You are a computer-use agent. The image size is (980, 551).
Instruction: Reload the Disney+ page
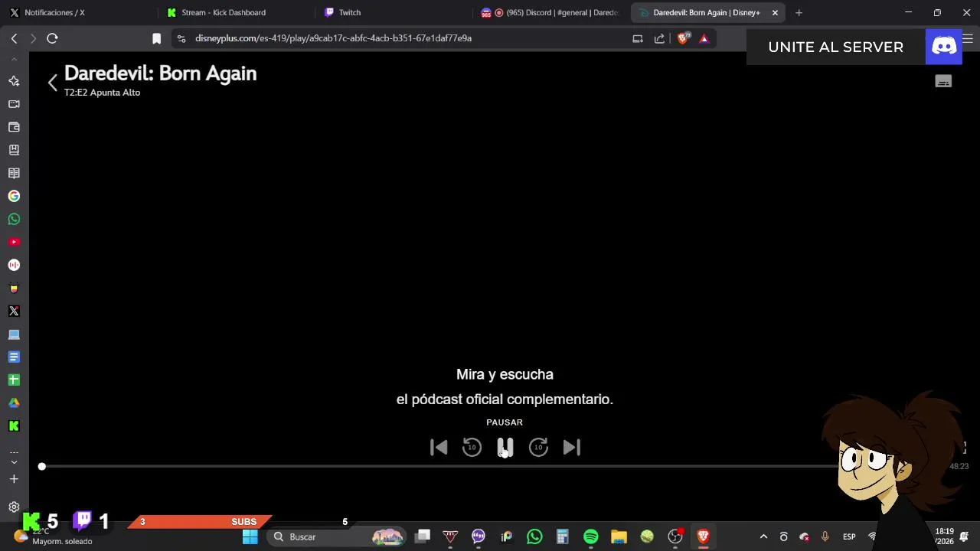click(x=52, y=38)
